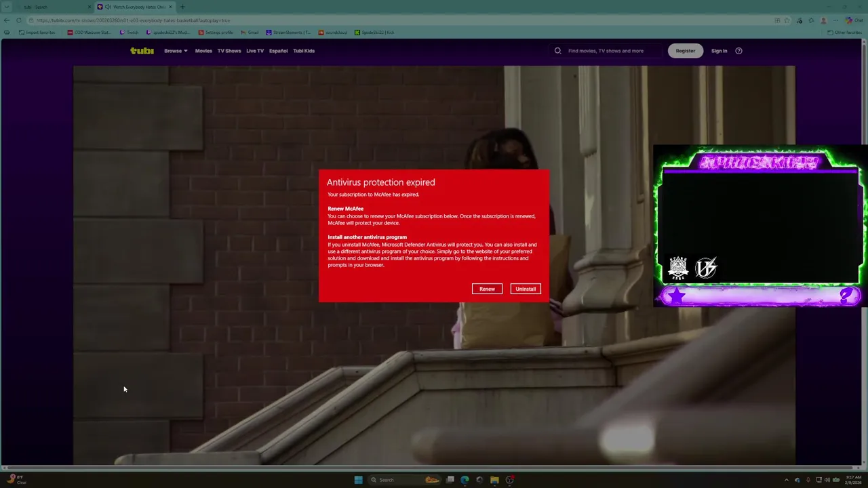Open the browser Settings and more menu

835,20
